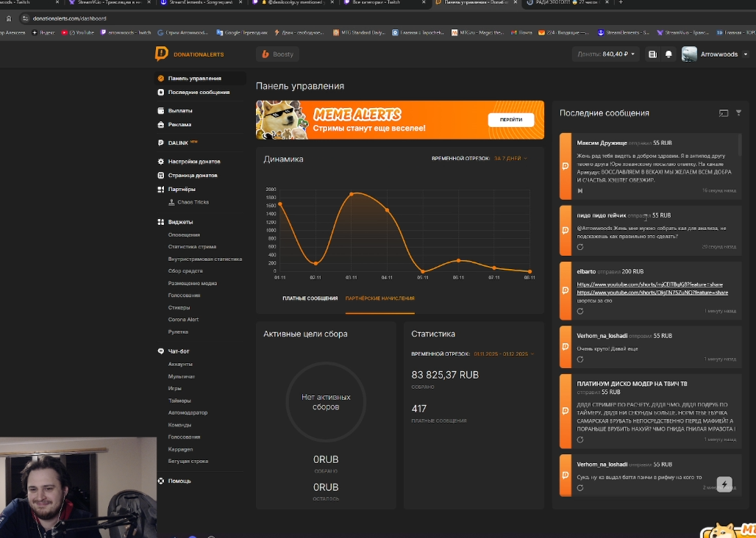Screen dimensions: 756x538
Task: Click the lightning quick-action button
Action: [724, 484]
